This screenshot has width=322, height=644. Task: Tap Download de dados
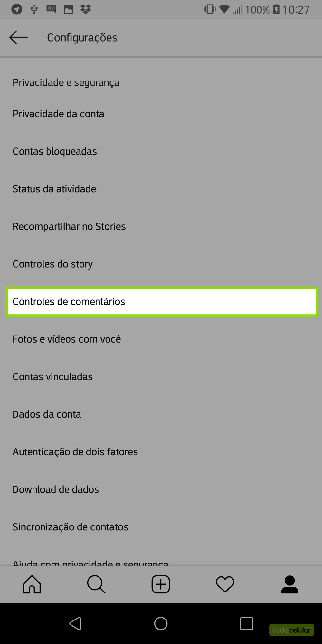(56, 489)
